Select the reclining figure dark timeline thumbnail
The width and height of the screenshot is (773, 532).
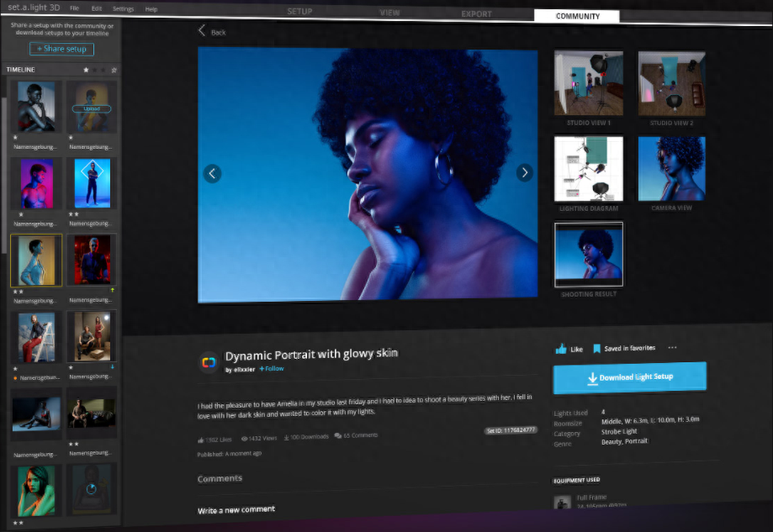36,414
